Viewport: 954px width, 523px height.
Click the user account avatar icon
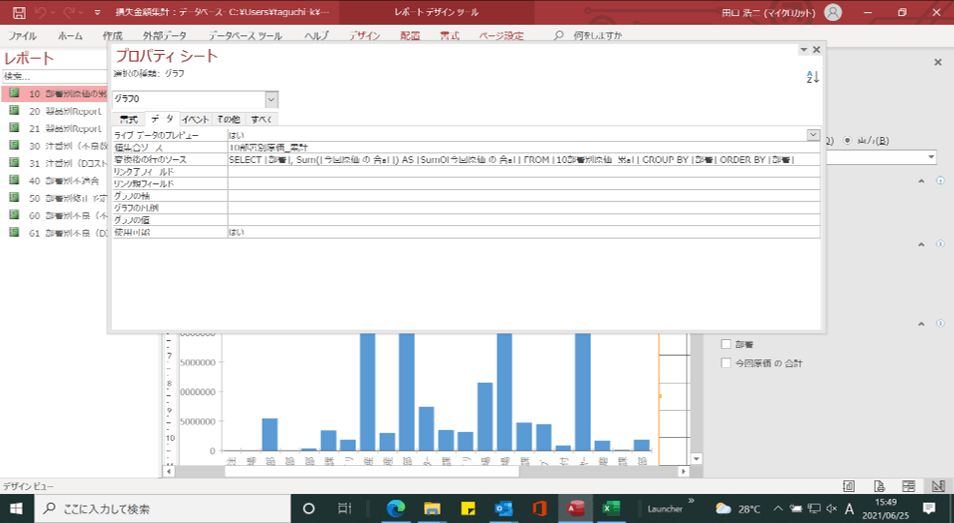pos(832,12)
